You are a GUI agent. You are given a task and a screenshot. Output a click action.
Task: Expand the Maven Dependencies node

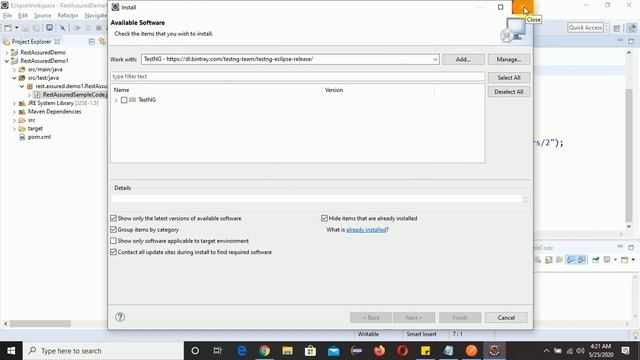[14, 112]
